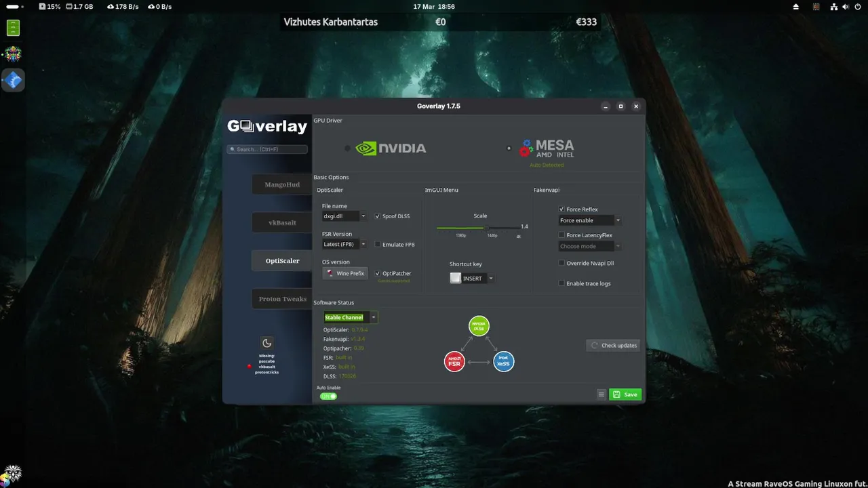This screenshot has height=488, width=868.
Task: Open the green app in the dock
Action: tap(13, 28)
